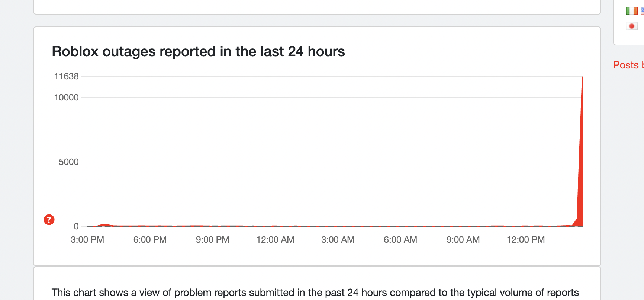The image size is (644, 300).
Task: Click the 6:00 AM time label
Action: click(400, 240)
